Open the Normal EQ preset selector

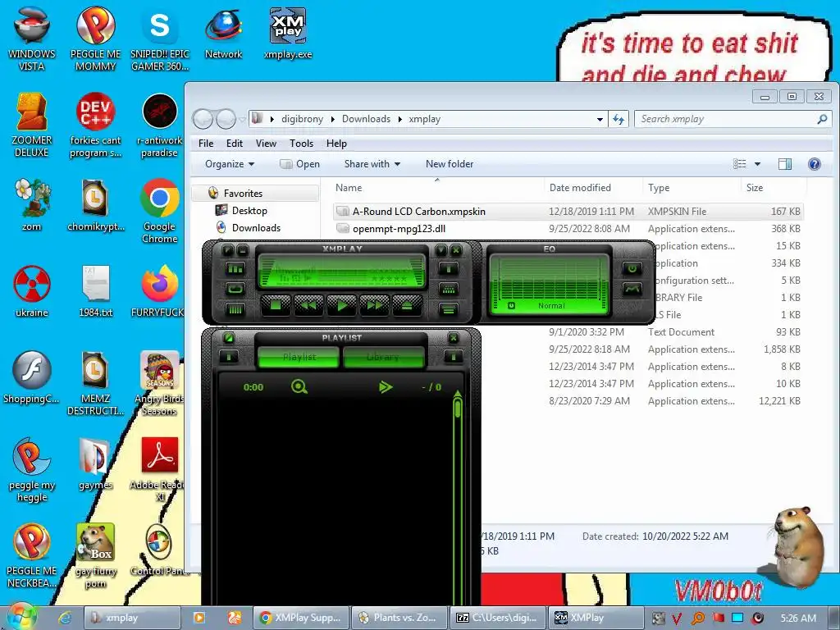click(x=551, y=305)
